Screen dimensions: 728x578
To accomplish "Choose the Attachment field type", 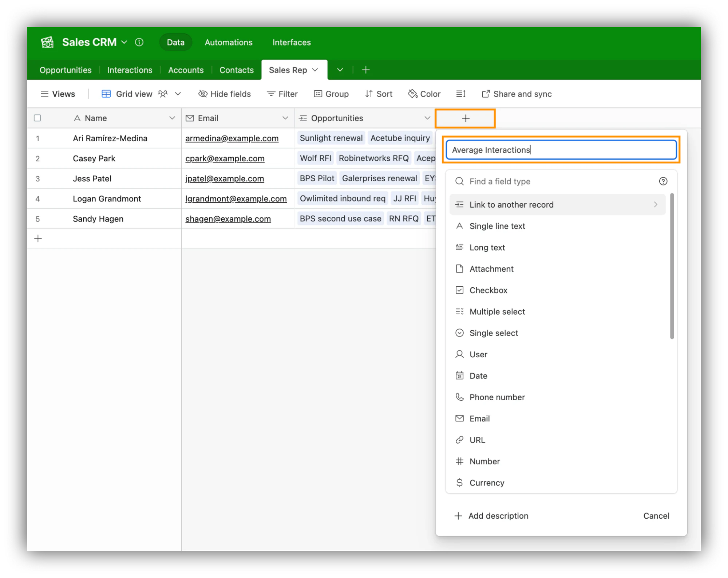I will [x=558, y=269].
